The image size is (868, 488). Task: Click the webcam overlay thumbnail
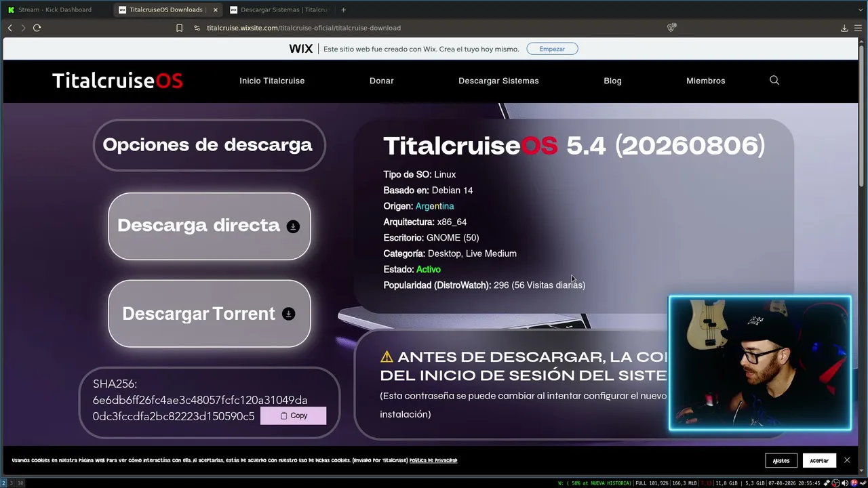click(x=760, y=363)
